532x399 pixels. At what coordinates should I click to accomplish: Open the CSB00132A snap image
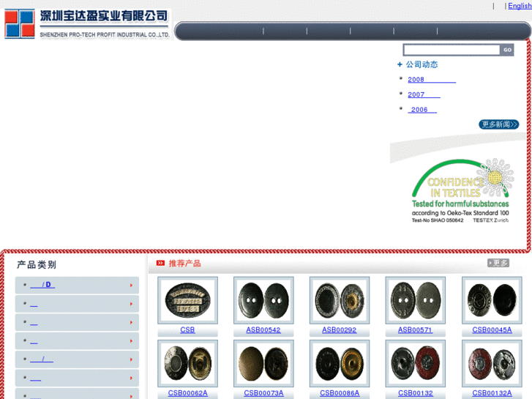click(x=492, y=364)
